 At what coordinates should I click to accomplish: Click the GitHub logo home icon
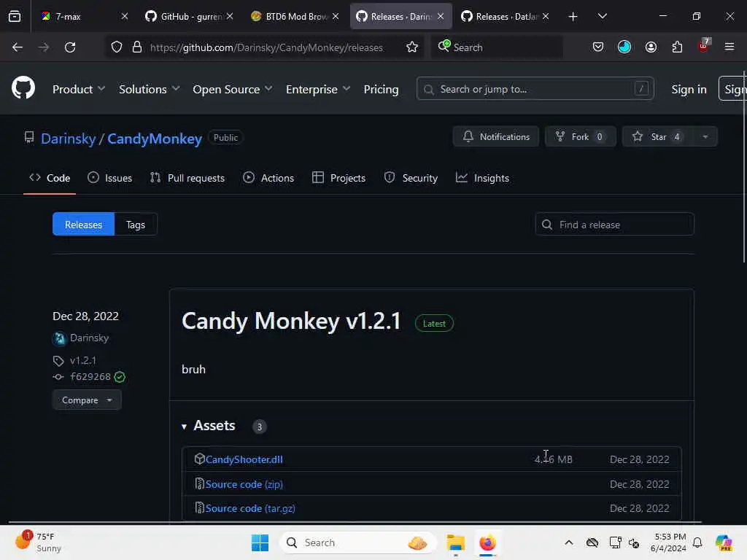(23, 88)
